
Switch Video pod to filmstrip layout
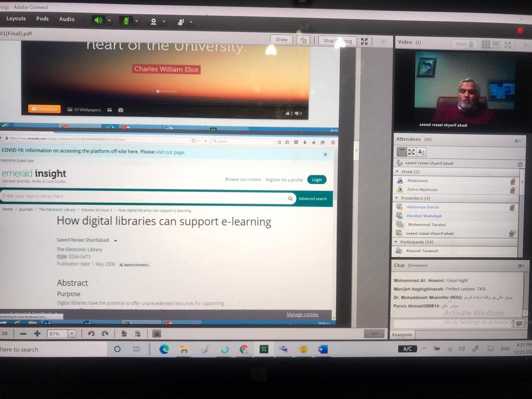click(x=496, y=44)
